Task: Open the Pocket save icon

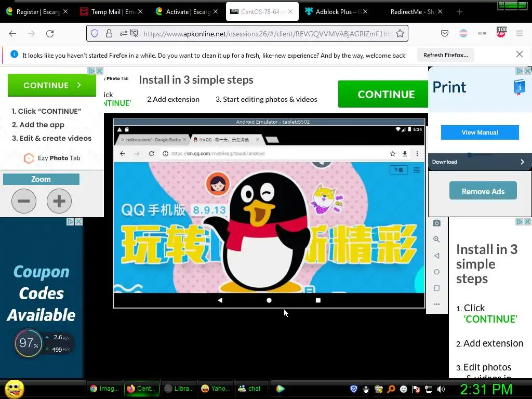Action: coord(445,33)
